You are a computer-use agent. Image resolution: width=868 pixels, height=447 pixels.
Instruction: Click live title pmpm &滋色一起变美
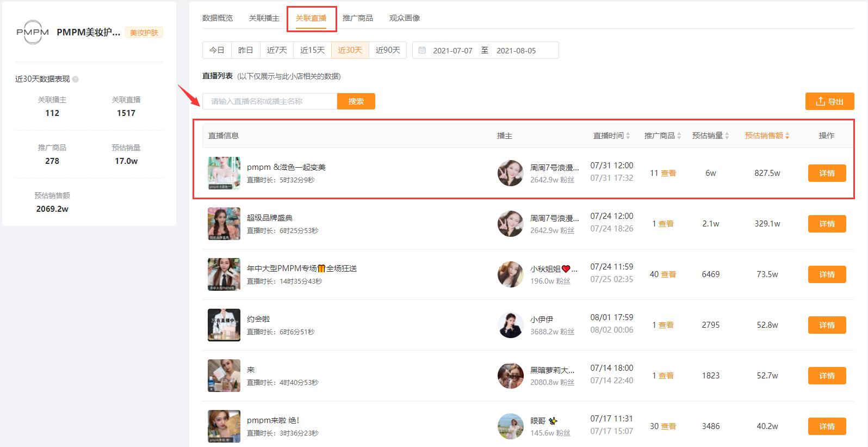click(x=286, y=167)
